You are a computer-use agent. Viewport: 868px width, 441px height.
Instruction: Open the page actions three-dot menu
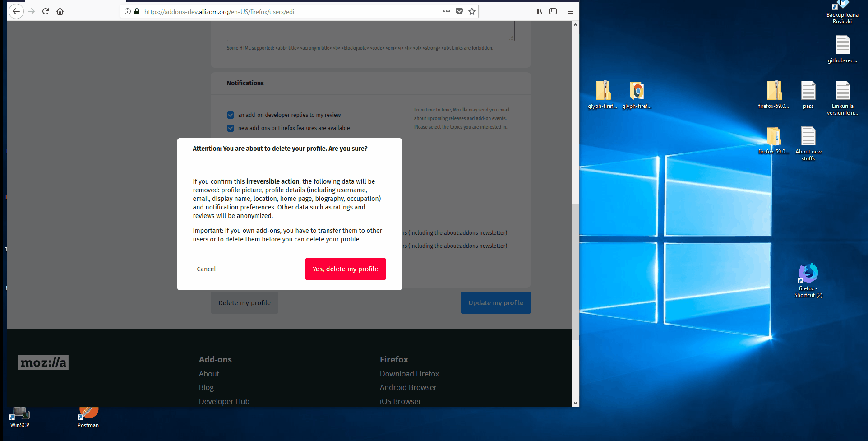[446, 11]
